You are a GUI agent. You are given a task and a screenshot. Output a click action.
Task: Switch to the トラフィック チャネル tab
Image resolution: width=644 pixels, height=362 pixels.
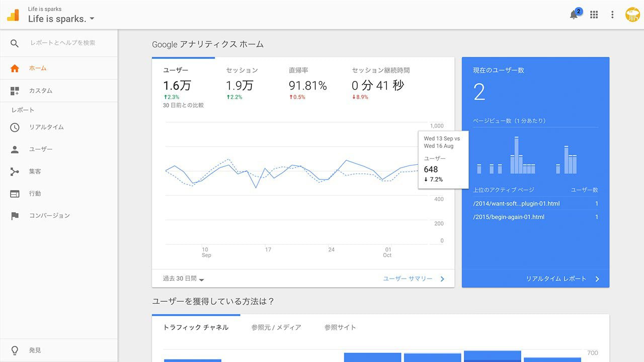tap(196, 327)
